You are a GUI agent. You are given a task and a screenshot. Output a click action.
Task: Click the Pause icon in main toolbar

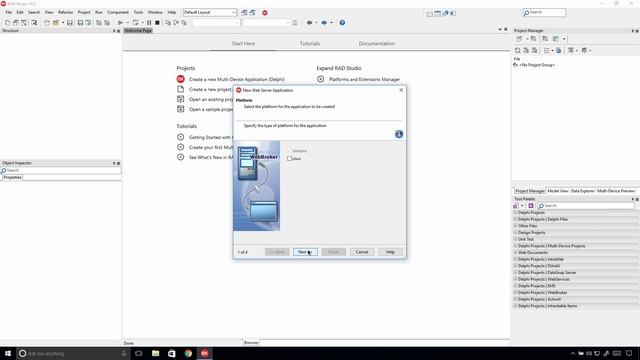pyautogui.click(x=149, y=23)
